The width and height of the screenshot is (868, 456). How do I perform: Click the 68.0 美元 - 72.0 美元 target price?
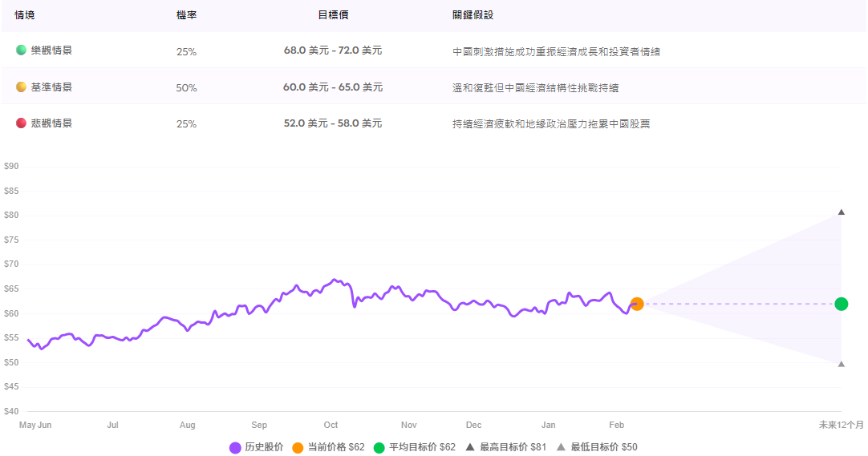333,50
